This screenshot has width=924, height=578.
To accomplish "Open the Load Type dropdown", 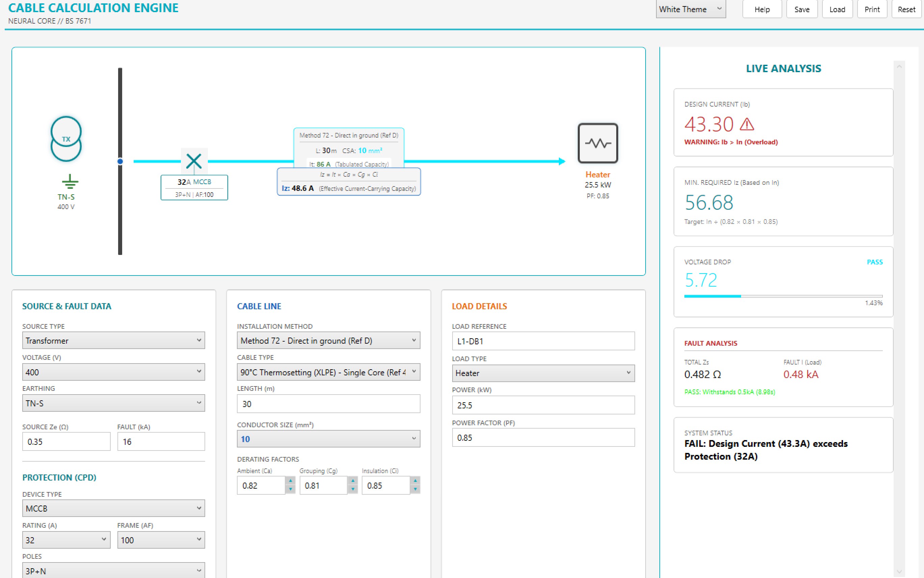I will point(543,373).
